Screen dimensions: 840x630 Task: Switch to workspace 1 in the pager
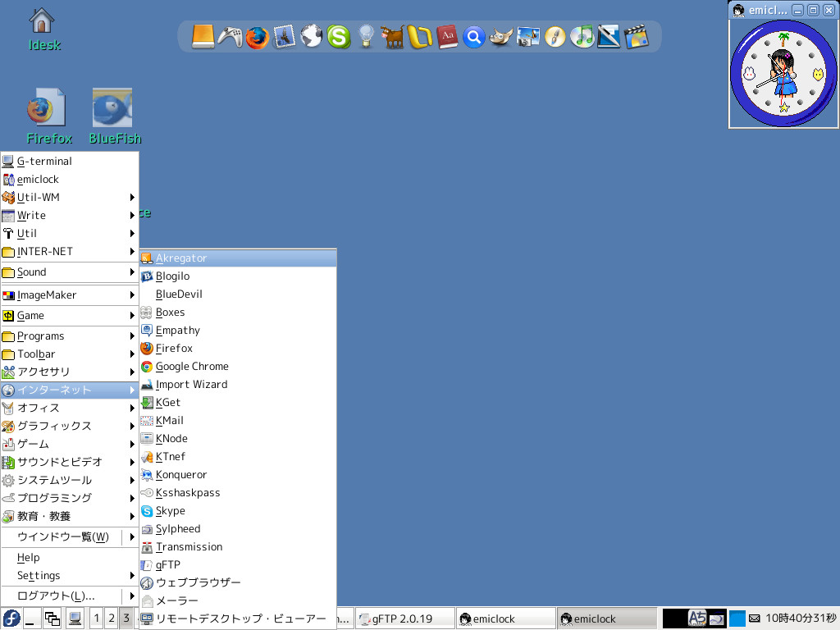coord(97,618)
